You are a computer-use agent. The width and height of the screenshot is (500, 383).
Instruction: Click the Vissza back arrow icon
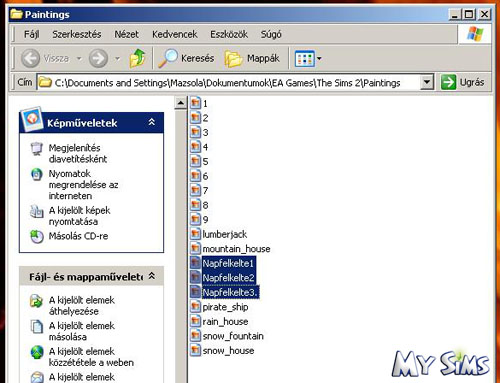[x=31, y=59]
